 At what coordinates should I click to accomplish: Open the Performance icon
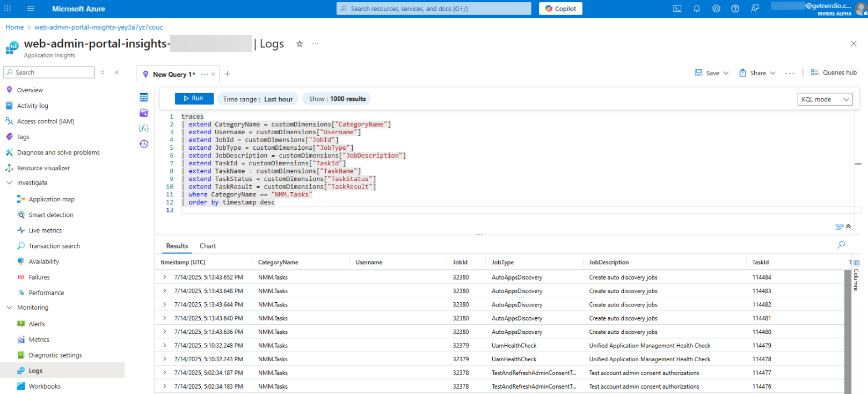tap(21, 293)
